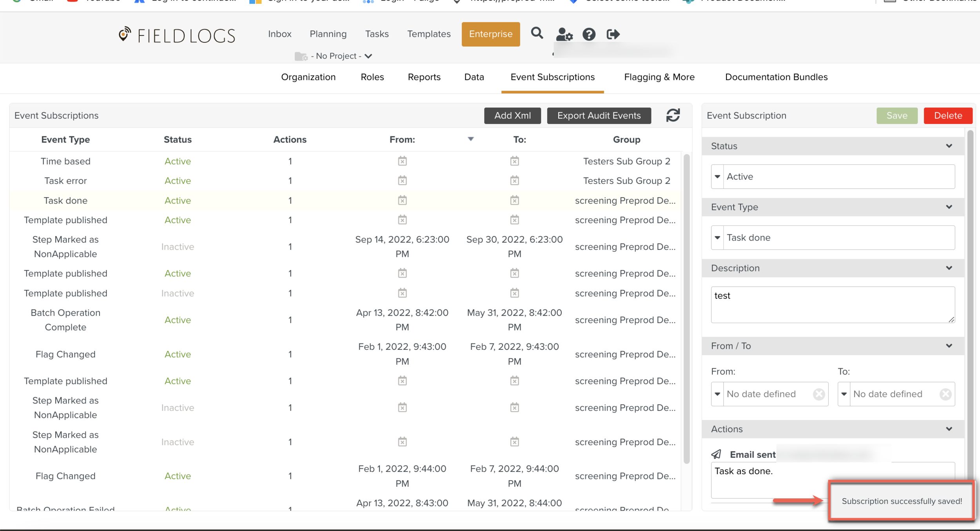Click From calendar icon in Task done row
The image size is (980, 531).
(x=402, y=200)
